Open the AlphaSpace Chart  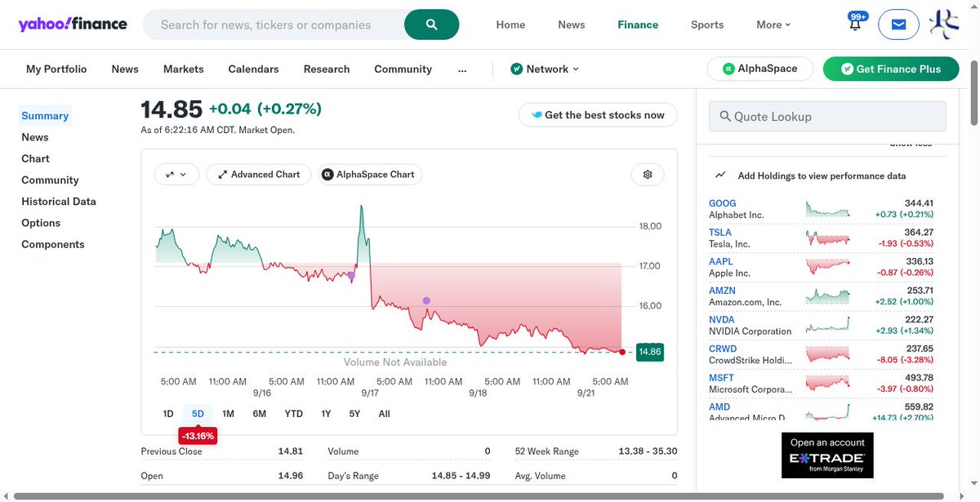(x=368, y=174)
